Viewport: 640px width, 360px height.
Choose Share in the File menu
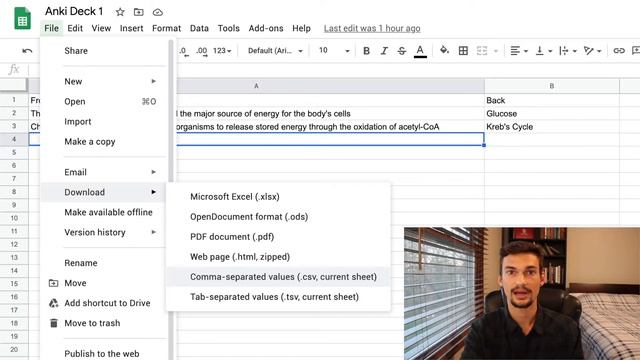point(104,51)
